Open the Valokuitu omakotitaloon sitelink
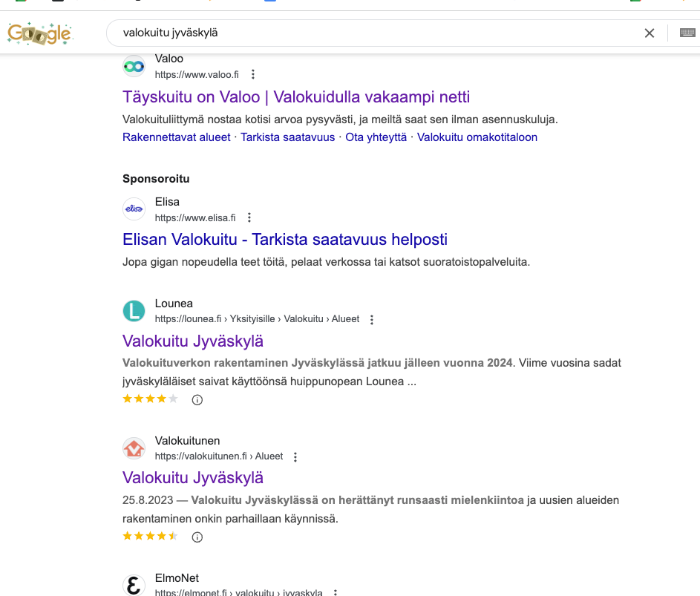The width and height of the screenshot is (700, 596). (477, 137)
